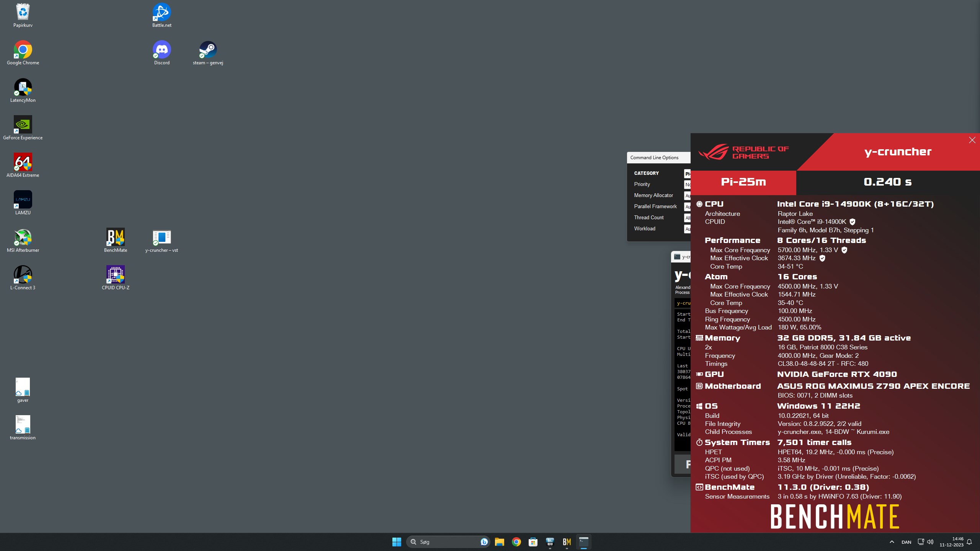
Task: Open the Parallel Framework dropdown
Action: tap(687, 207)
